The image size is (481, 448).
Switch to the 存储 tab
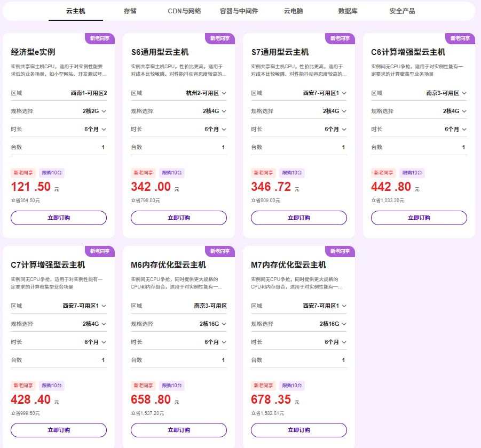click(x=129, y=11)
